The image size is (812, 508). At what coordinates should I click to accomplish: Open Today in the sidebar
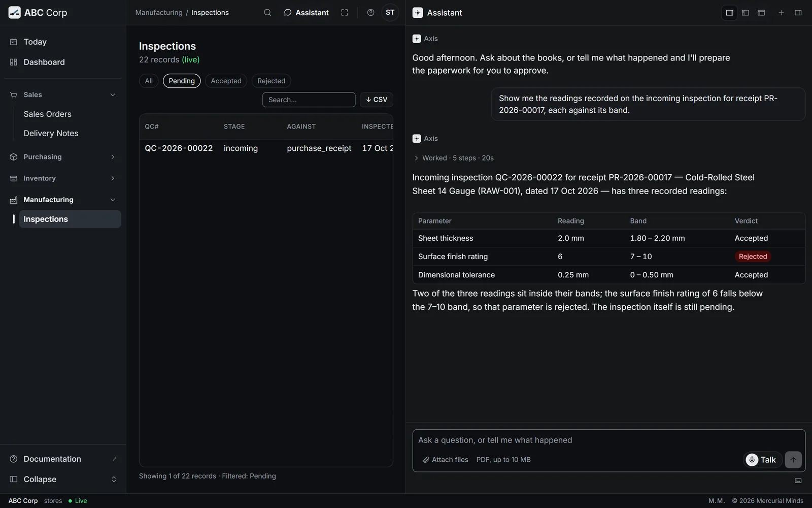click(x=63, y=42)
